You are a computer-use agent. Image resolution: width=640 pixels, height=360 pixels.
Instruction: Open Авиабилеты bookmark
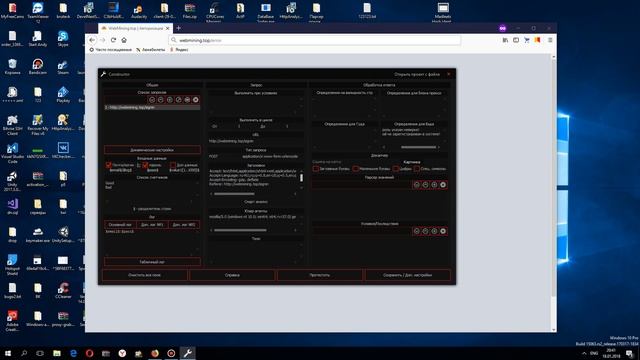coord(151,49)
